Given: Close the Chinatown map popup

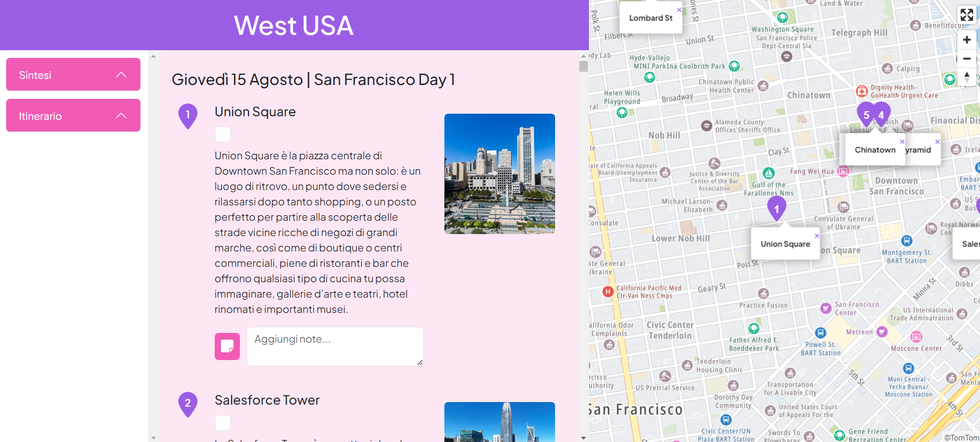Looking at the screenshot, I should click(x=902, y=141).
